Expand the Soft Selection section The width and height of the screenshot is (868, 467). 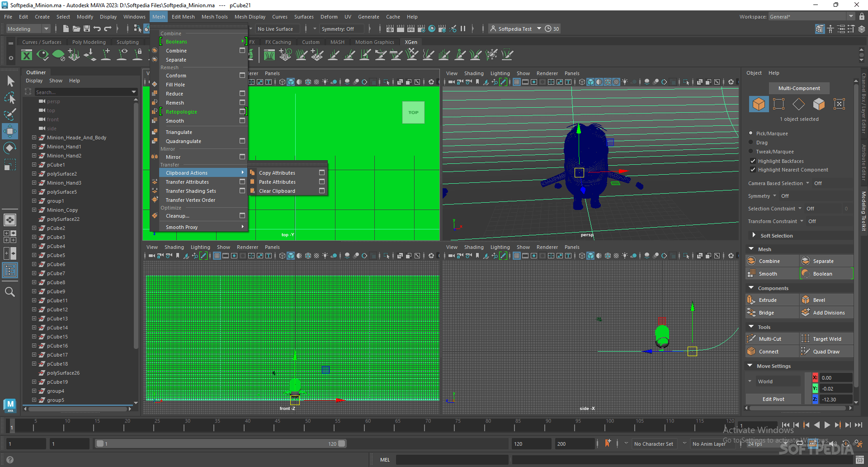[x=754, y=235]
